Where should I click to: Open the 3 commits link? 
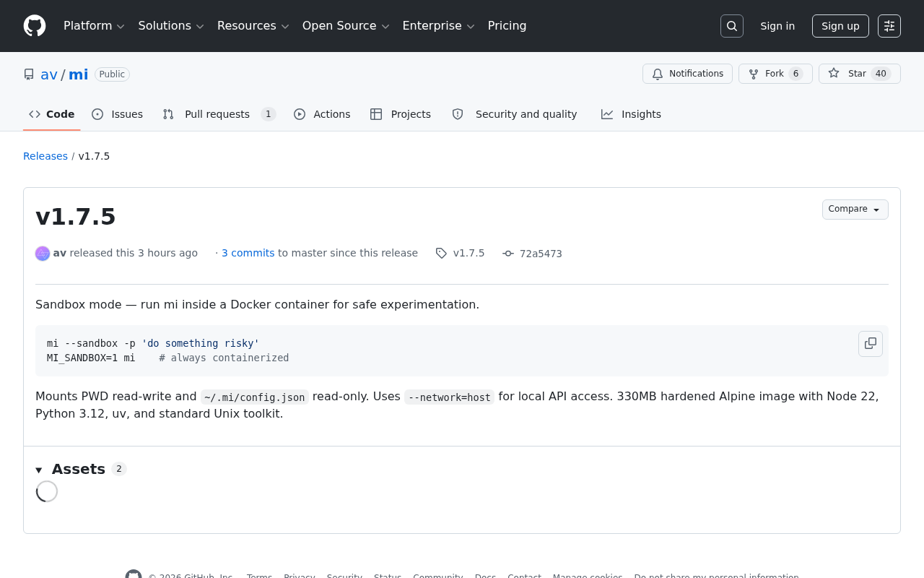click(248, 253)
